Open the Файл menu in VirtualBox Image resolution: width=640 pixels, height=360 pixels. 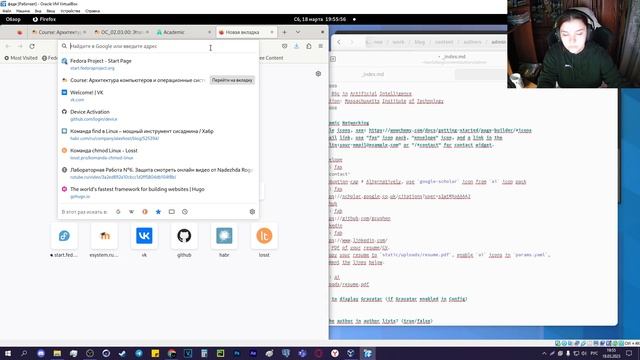7,11
